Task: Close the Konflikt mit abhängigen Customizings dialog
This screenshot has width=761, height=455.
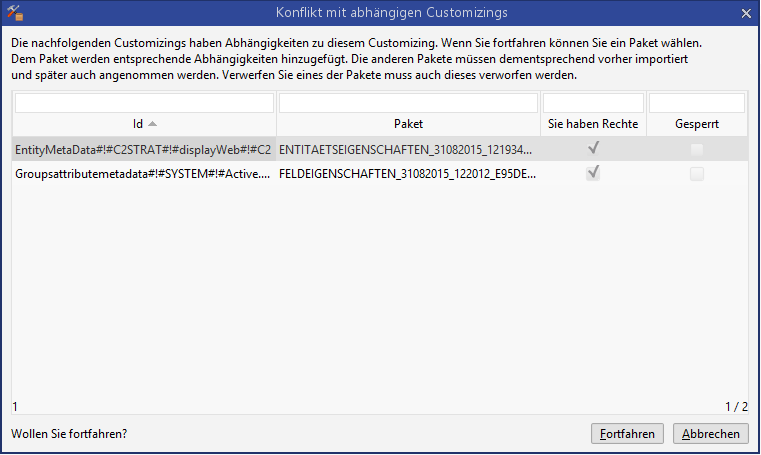Action: coord(745,13)
